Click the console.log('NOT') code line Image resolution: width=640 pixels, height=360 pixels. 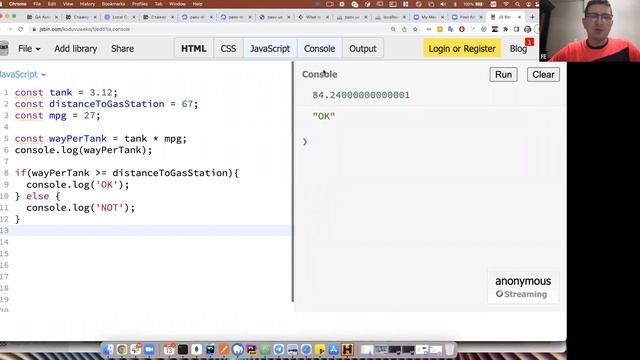pyautogui.click(x=80, y=208)
